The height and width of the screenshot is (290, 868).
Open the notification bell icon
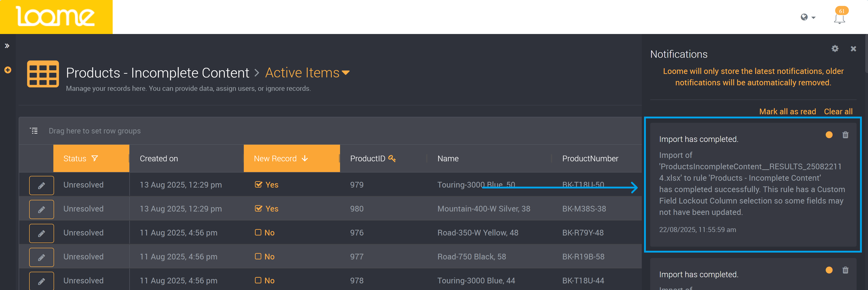click(839, 18)
